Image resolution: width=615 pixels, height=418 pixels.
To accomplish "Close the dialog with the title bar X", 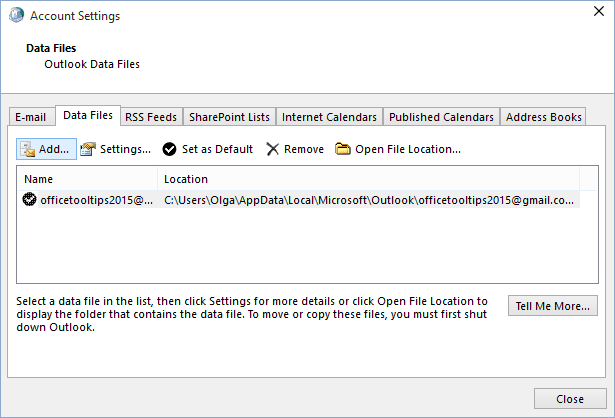I will point(599,11).
